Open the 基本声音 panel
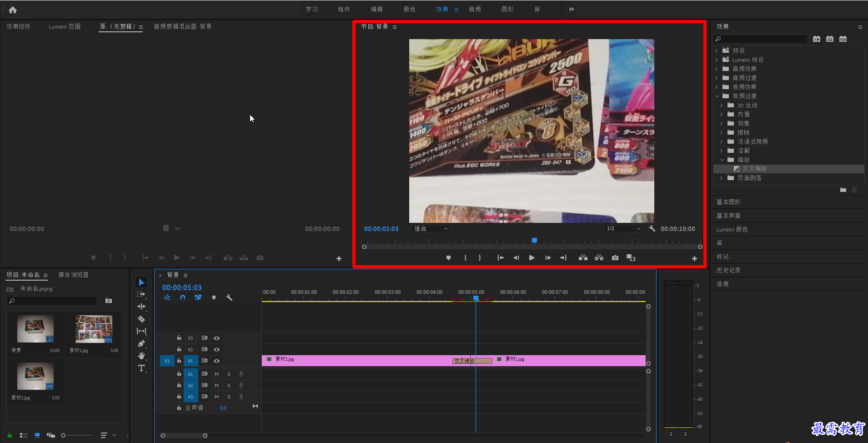The height and width of the screenshot is (443, 868). (x=728, y=216)
